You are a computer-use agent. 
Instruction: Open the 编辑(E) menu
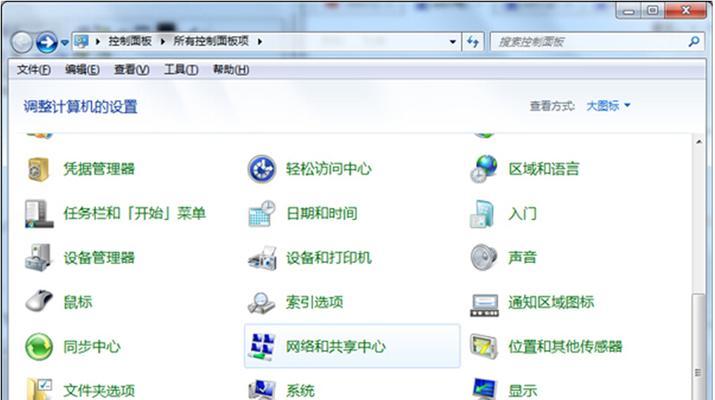[x=82, y=70]
